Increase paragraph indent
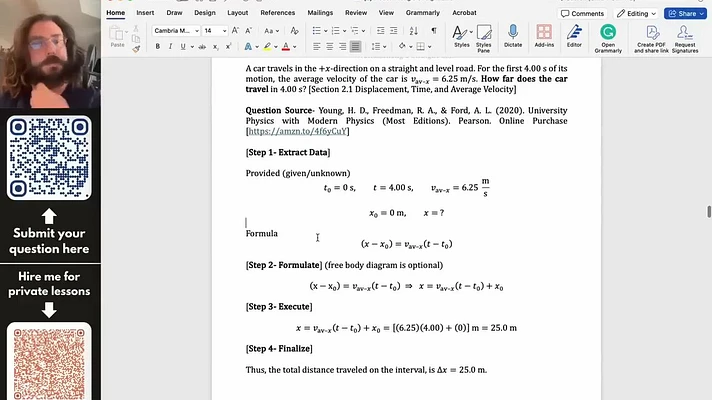The height and width of the screenshot is (400, 712). [394, 30]
